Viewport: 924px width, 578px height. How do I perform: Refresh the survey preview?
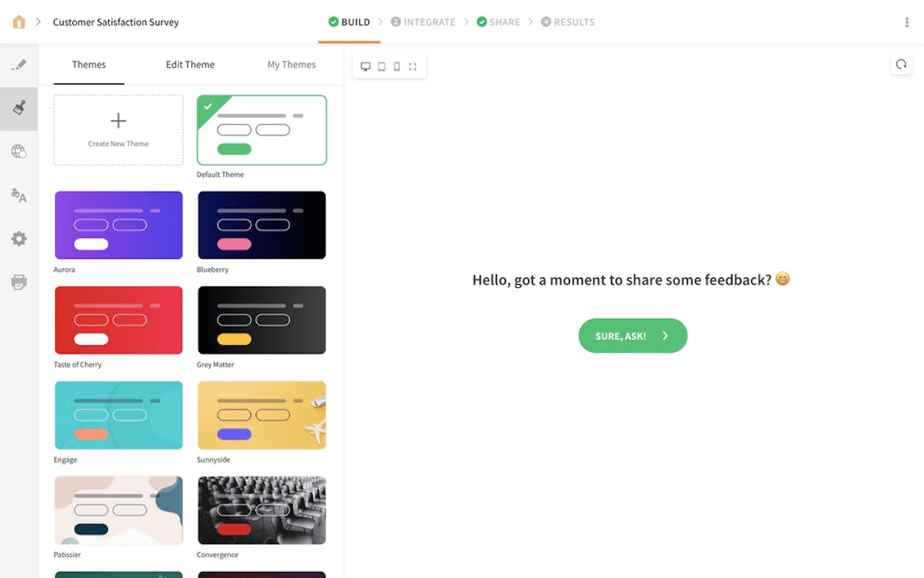point(901,64)
